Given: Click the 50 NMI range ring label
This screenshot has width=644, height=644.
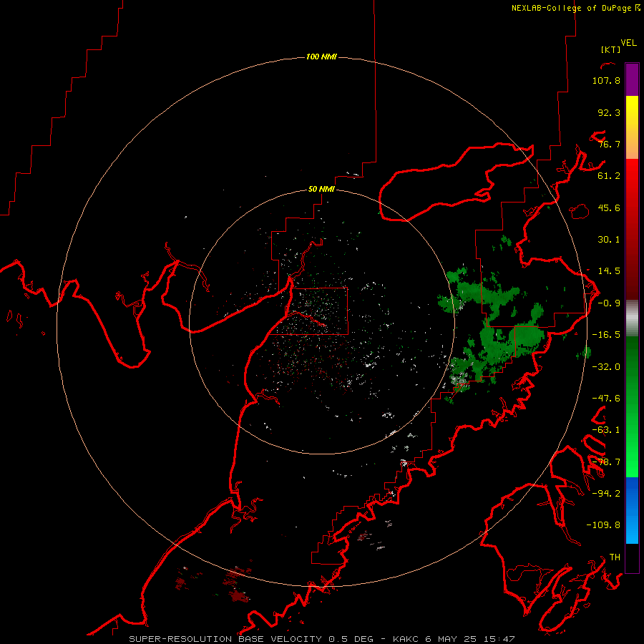Looking at the screenshot, I should coord(321,190).
